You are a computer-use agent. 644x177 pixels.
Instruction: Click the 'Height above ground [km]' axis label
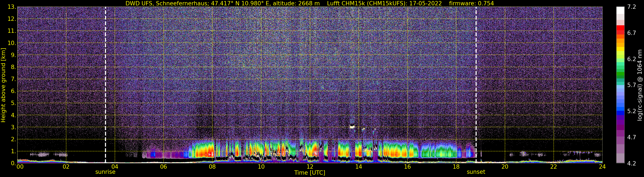point(3,85)
